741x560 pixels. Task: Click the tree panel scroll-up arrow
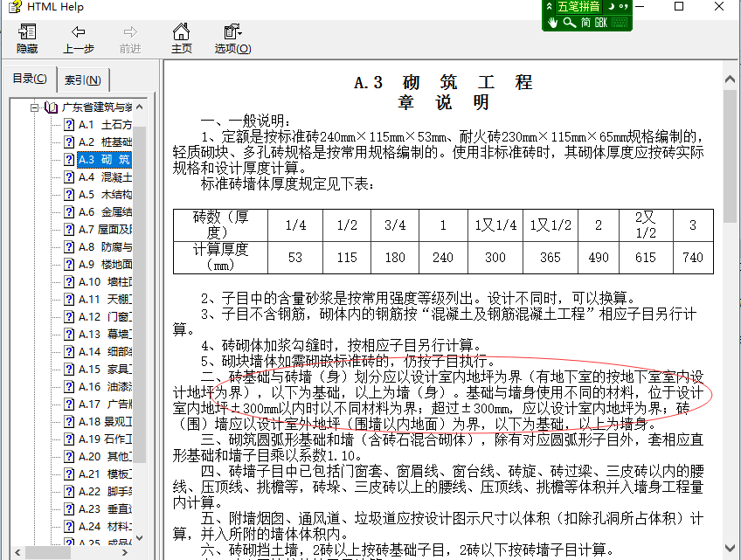140,107
